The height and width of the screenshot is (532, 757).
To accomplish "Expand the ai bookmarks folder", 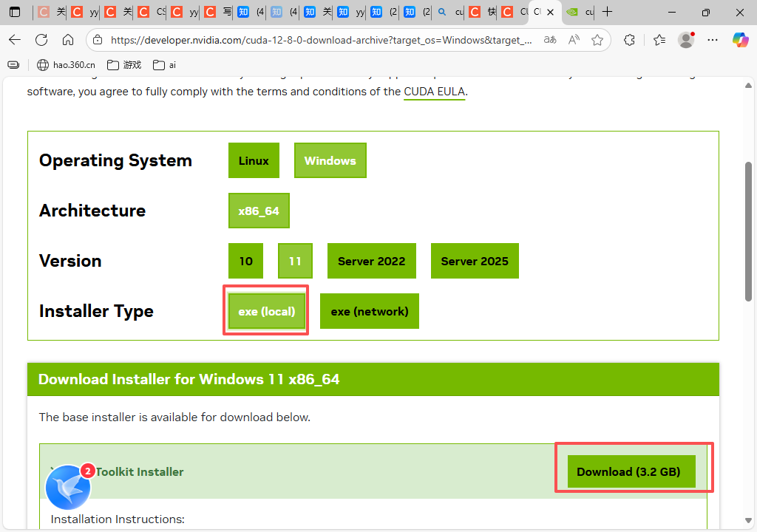I will 165,65.
